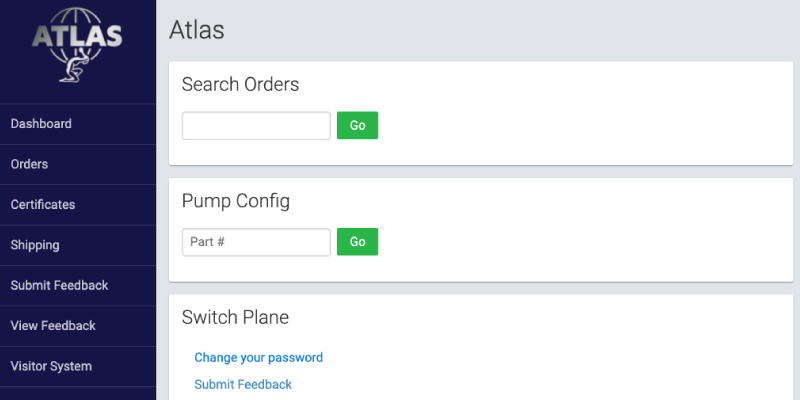Click blank space right of Pump Config Go button

[x=582, y=242]
